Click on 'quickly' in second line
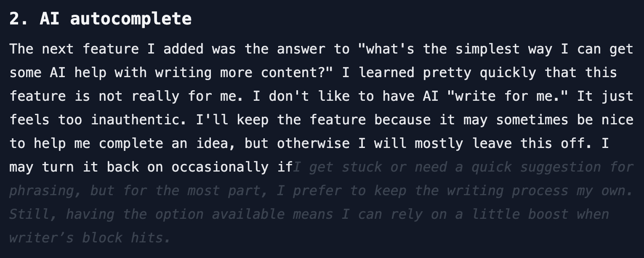Screen dimensions: 644x258 [x=508, y=73]
